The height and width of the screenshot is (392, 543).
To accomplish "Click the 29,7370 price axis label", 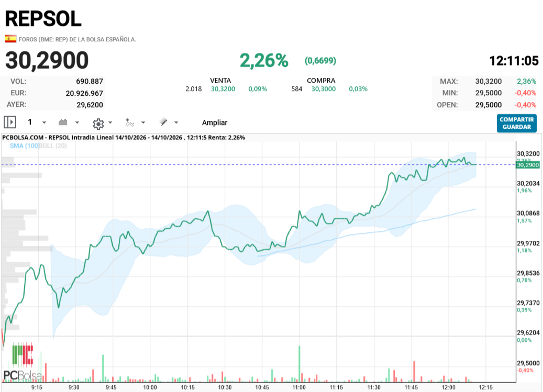I will tap(528, 303).
